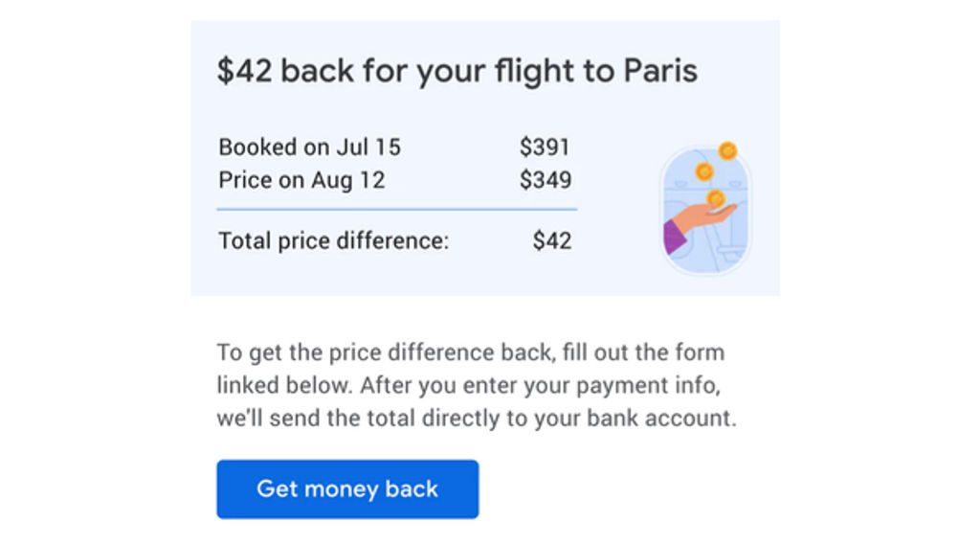The width and height of the screenshot is (980, 544).
Task: Click the $391 booked price
Action: pyautogui.click(x=545, y=147)
